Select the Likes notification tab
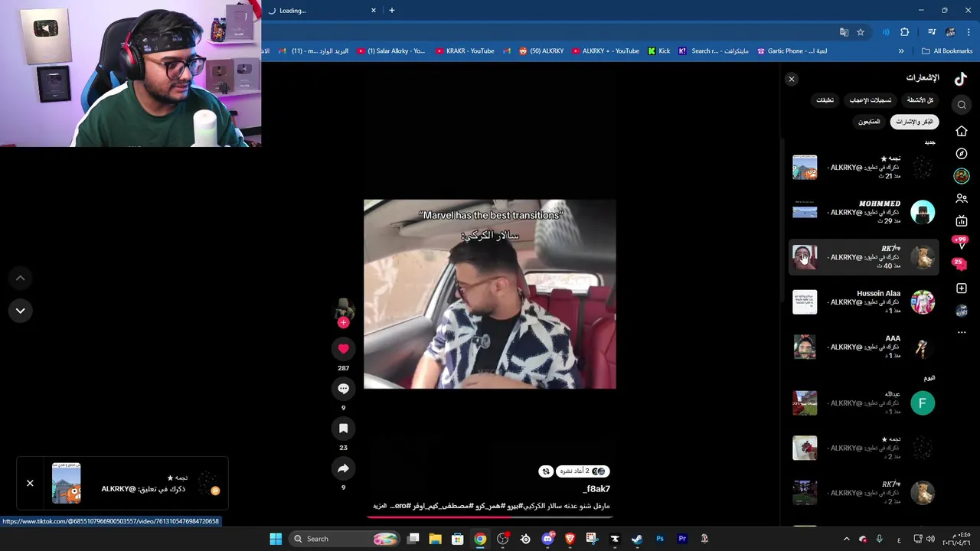This screenshot has width=980, height=551. (x=870, y=100)
